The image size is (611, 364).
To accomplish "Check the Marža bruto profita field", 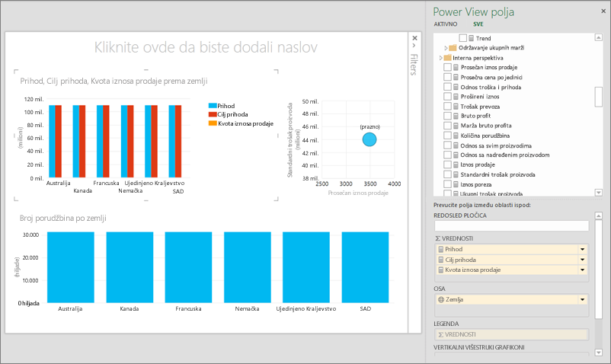I will click(447, 126).
